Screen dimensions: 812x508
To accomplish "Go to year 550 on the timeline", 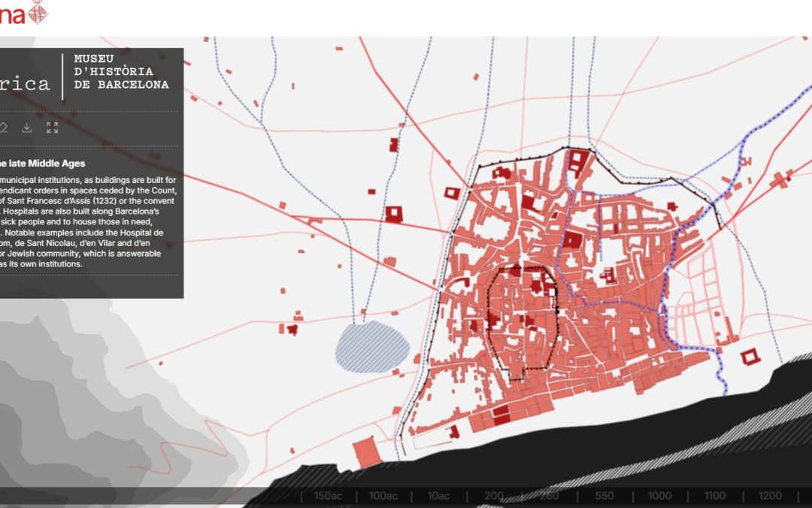I will pos(604,496).
